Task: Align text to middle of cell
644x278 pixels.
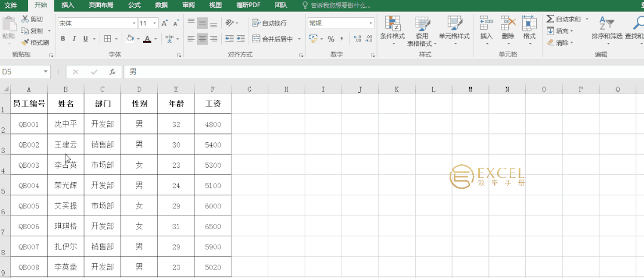Action: [202, 23]
